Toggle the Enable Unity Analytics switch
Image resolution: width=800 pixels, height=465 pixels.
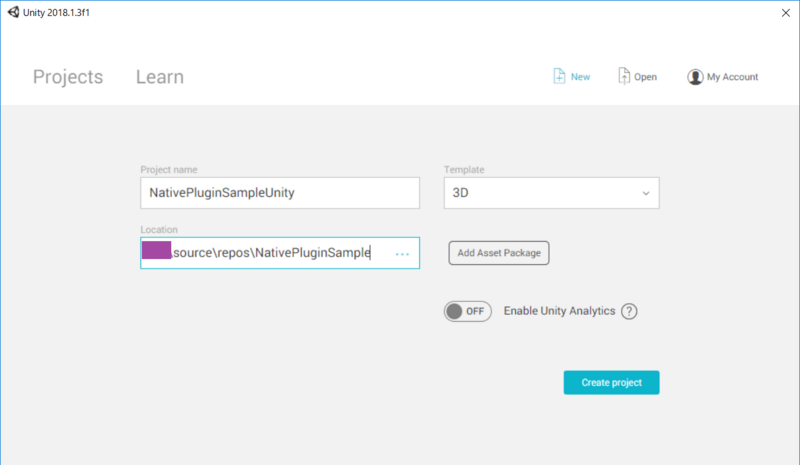point(467,311)
